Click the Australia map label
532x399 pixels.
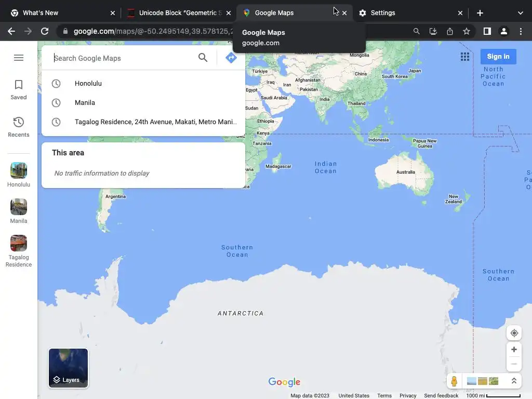pos(405,172)
